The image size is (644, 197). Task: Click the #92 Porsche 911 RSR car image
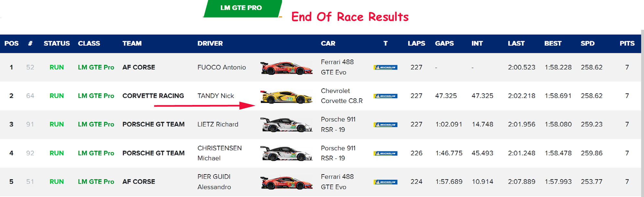287,153
